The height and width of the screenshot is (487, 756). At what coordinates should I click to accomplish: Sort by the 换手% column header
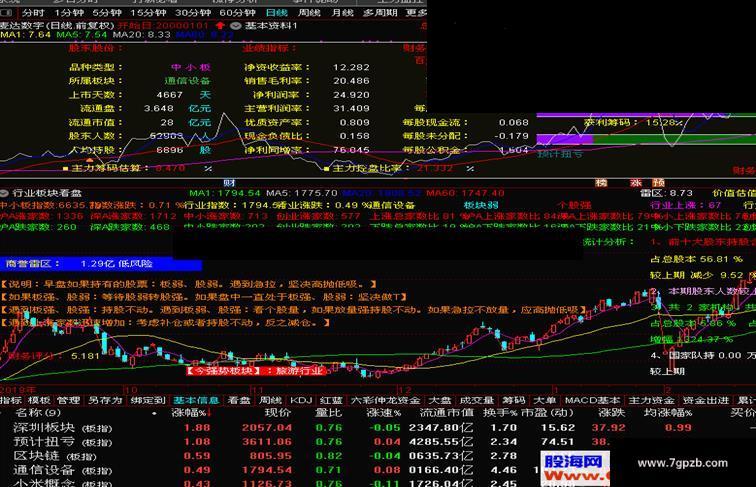(500, 413)
